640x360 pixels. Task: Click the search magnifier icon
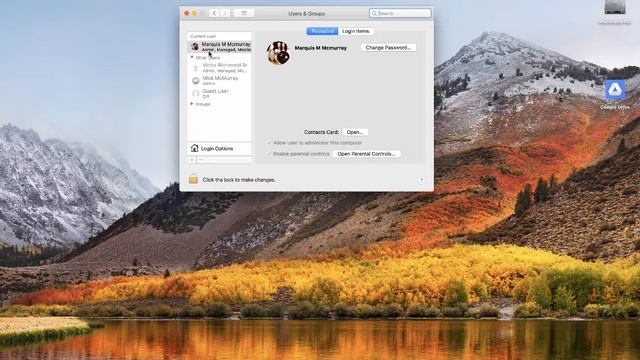pos(374,13)
